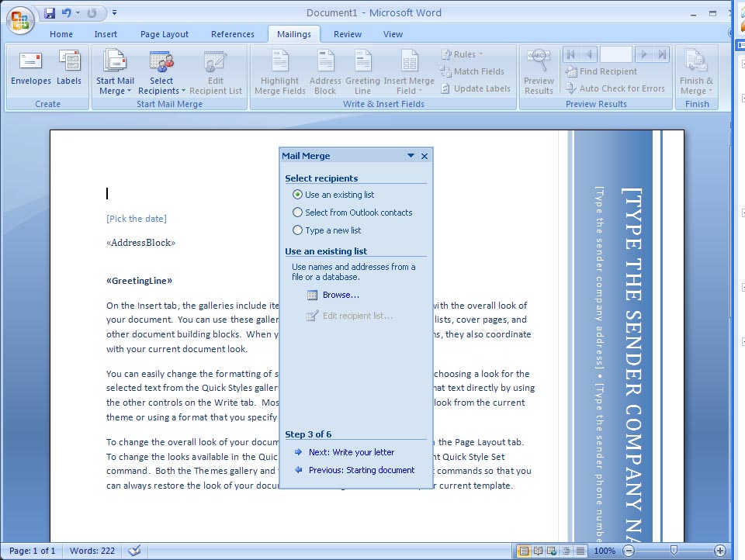Image resolution: width=745 pixels, height=560 pixels.
Task: Select the Mailings tab
Action: (294, 34)
